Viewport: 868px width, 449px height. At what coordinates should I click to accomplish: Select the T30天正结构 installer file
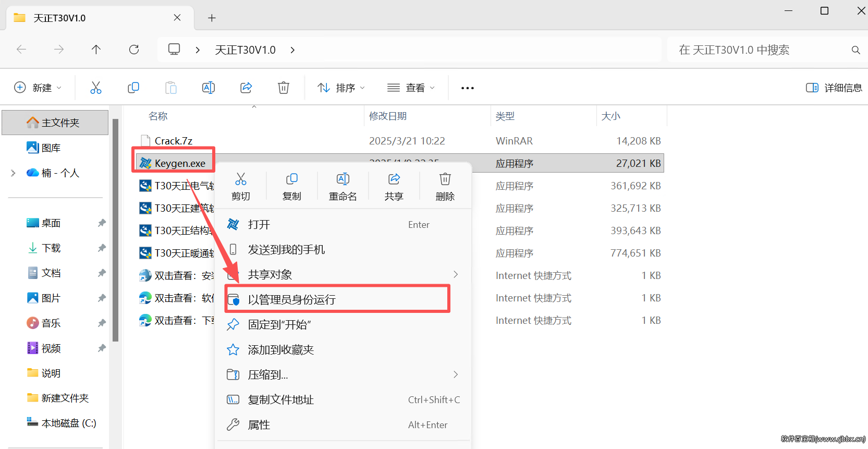click(x=177, y=230)
